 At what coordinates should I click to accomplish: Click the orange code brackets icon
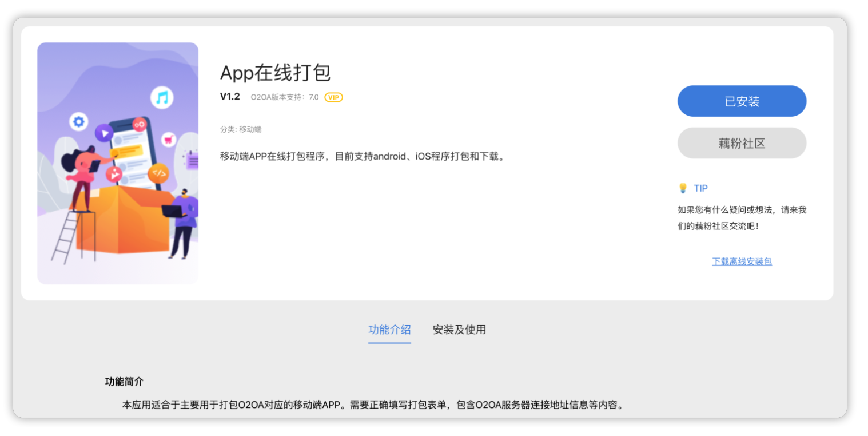point(158,173)
